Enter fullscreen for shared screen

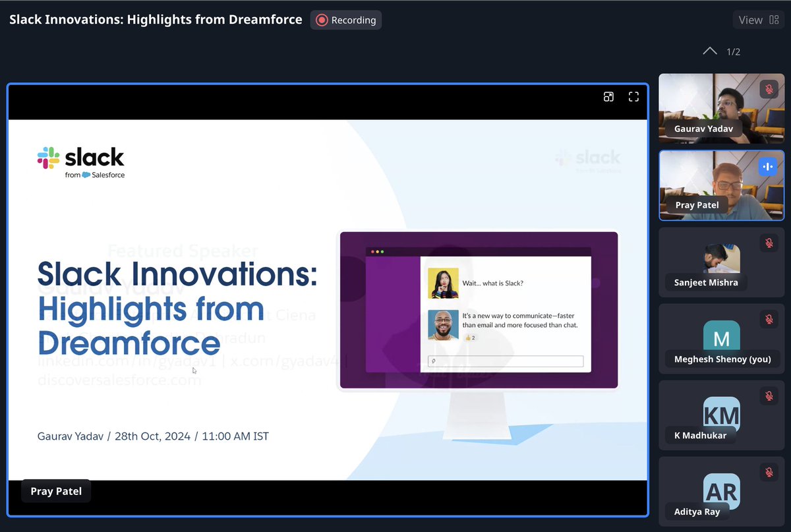[x=633, y=97]
